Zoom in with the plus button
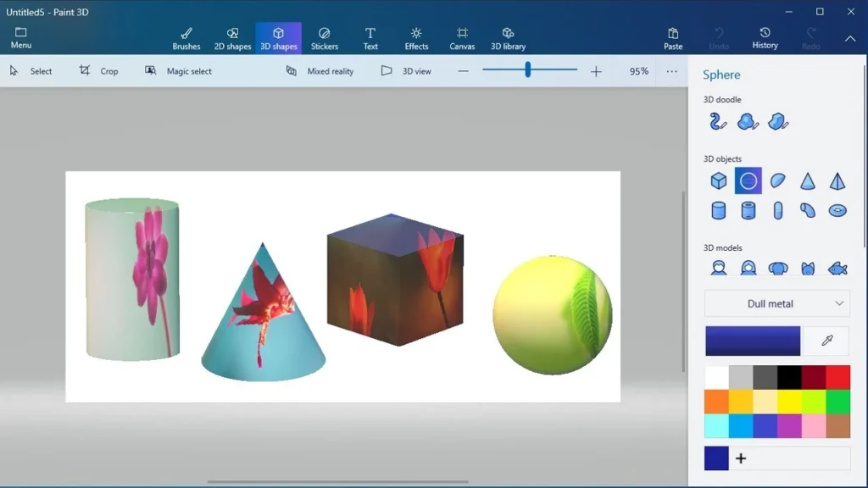868x488 pixels. 596,71
